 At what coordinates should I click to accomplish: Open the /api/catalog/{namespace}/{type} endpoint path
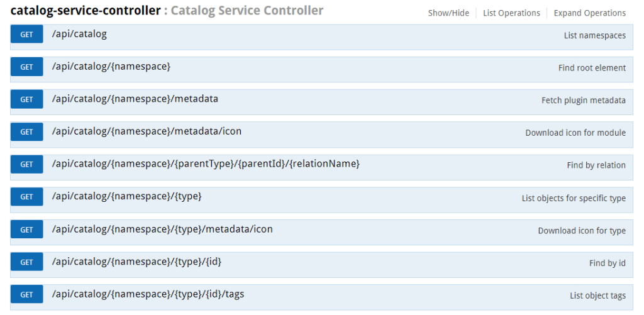pos(126,197)
